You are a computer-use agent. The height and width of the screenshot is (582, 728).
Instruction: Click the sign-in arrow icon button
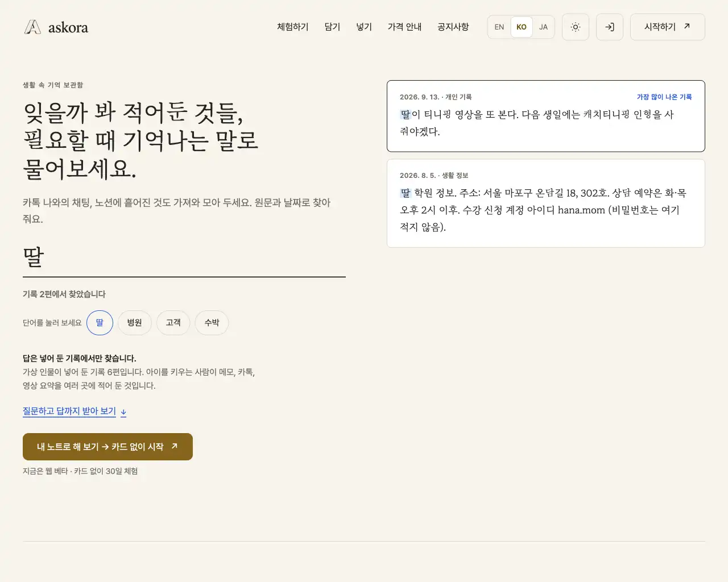[x=610, y=27]
